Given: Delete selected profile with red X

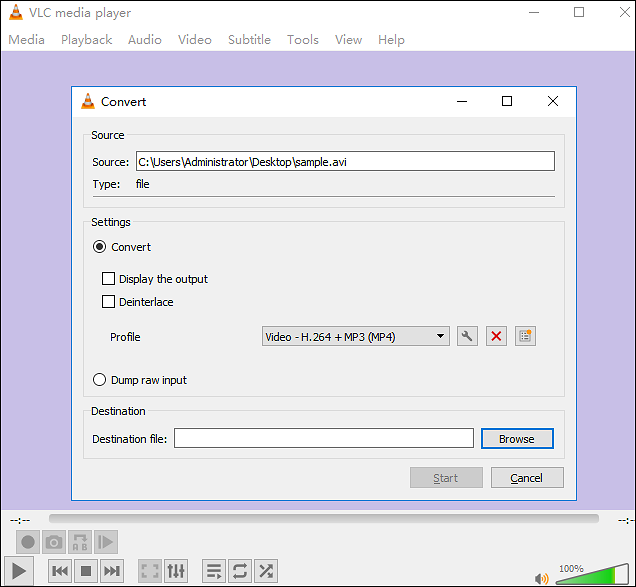Looking at the screenshot, I should click(496, 337).
